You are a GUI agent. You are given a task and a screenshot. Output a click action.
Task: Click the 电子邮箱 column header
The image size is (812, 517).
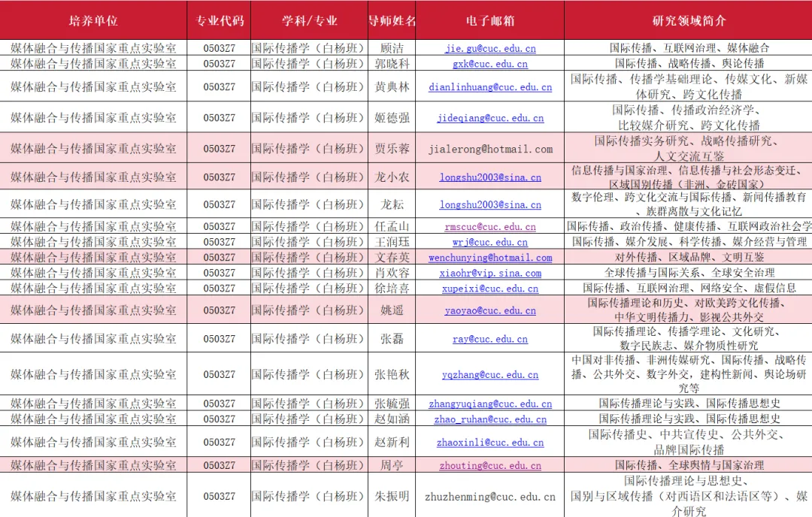point(490,20)
